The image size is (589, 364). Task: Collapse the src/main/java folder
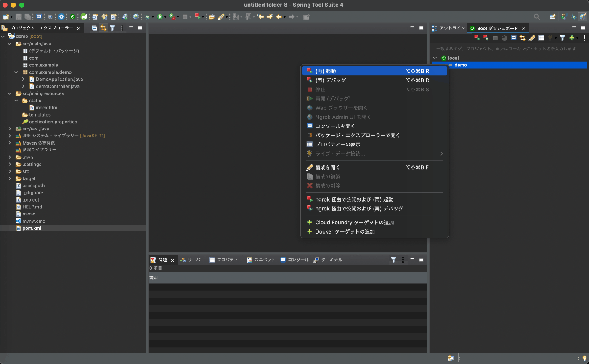click(10, 44)
